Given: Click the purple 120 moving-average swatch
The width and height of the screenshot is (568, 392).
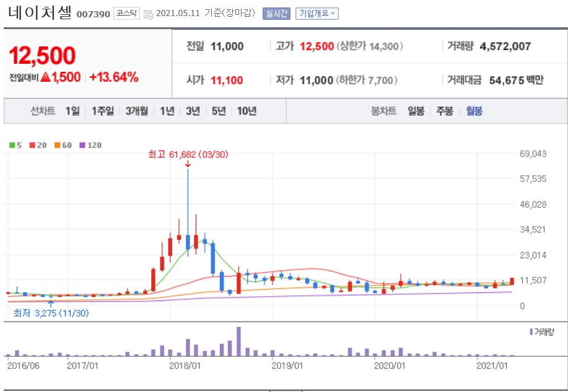Looking at the screenshot, I should tap(82, 146).
